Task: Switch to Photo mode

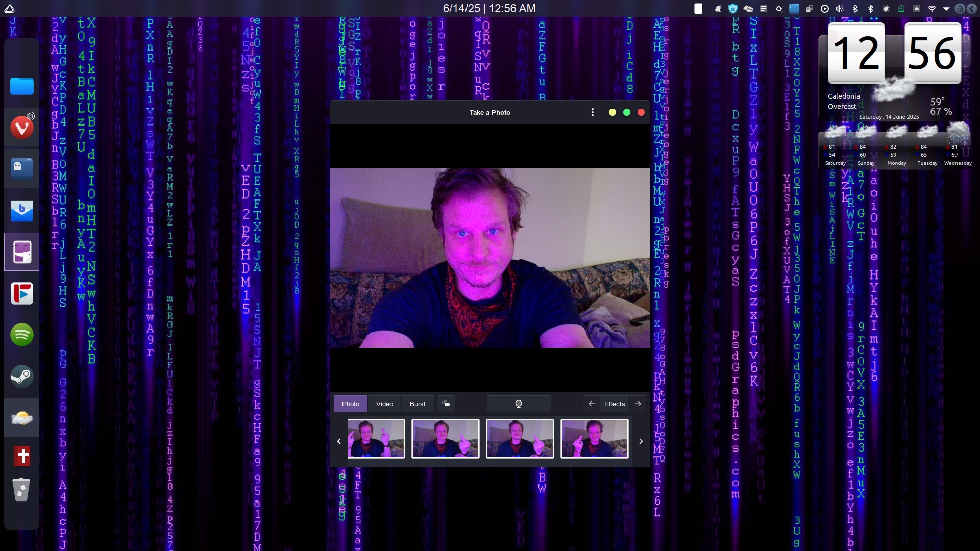Action: (351, 404)
